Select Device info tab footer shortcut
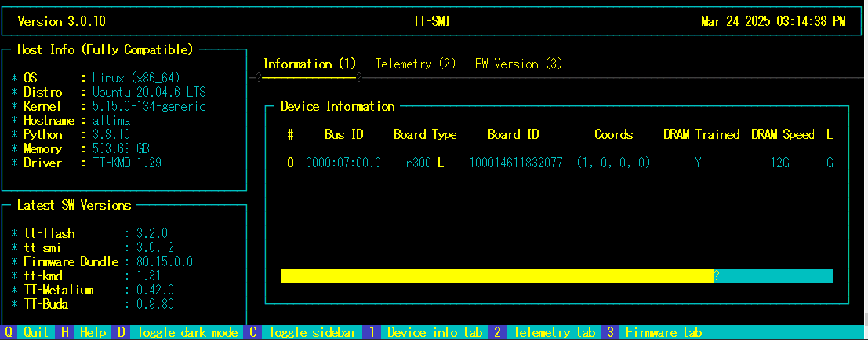The height and width of the screenshot is (340, 868). tap(434, 333)
